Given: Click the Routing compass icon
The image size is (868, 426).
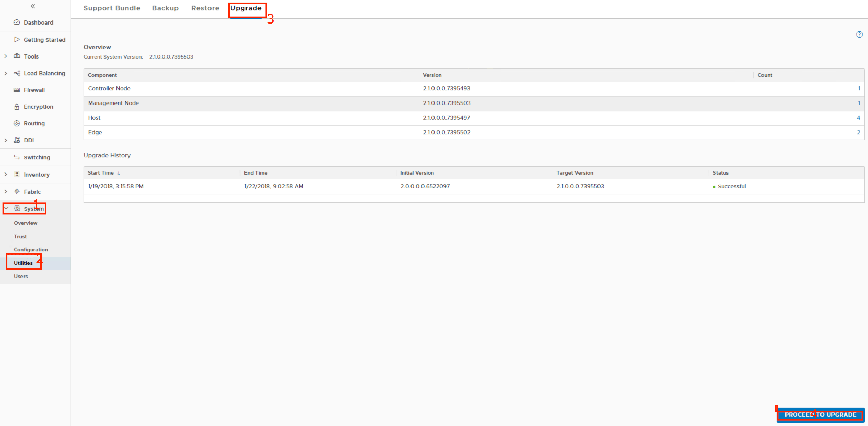Looking at the screenshot, I should pyautogui.click(x=16, y=123).
